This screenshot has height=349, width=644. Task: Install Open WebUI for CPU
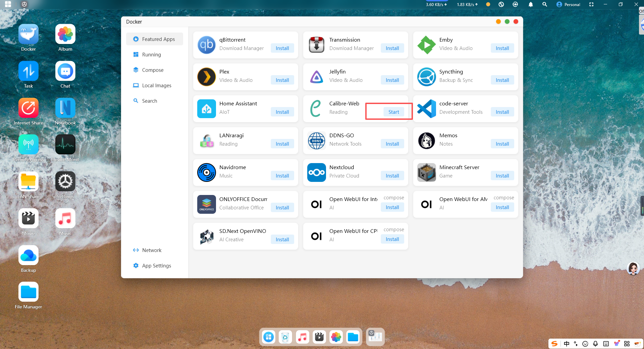tap(392, 239)
